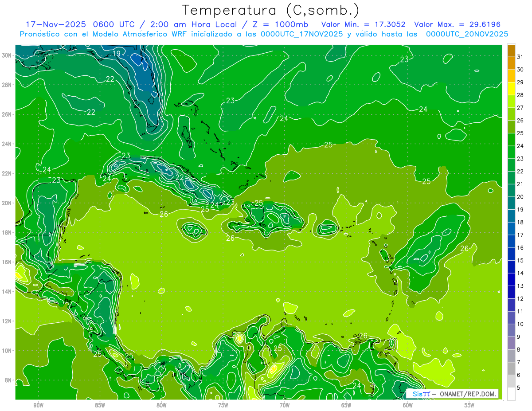Image resolution: width=532 pixels, height=411 pixels.
Task: Click the "85W" longitude axis label
Action: [100, 405]
